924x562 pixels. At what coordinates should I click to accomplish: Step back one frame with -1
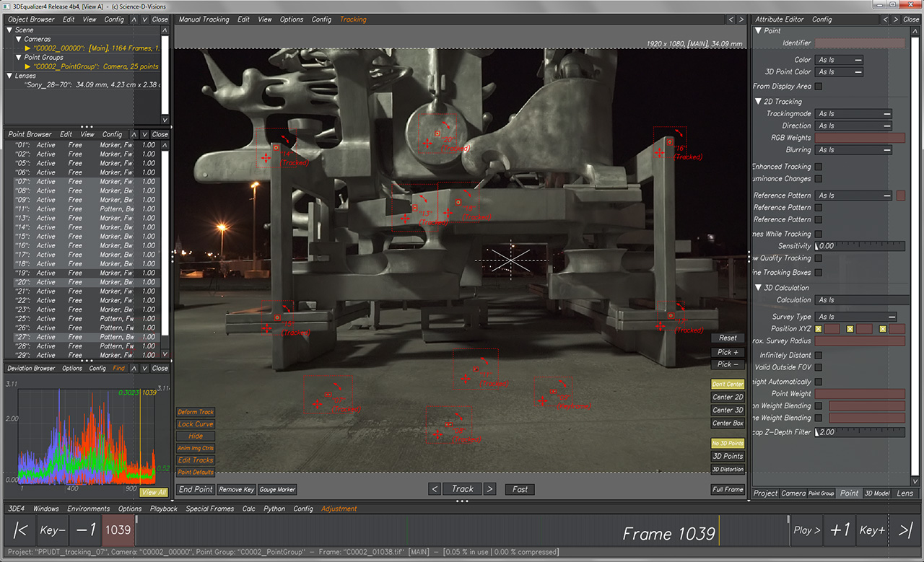[x=86, y=530]
